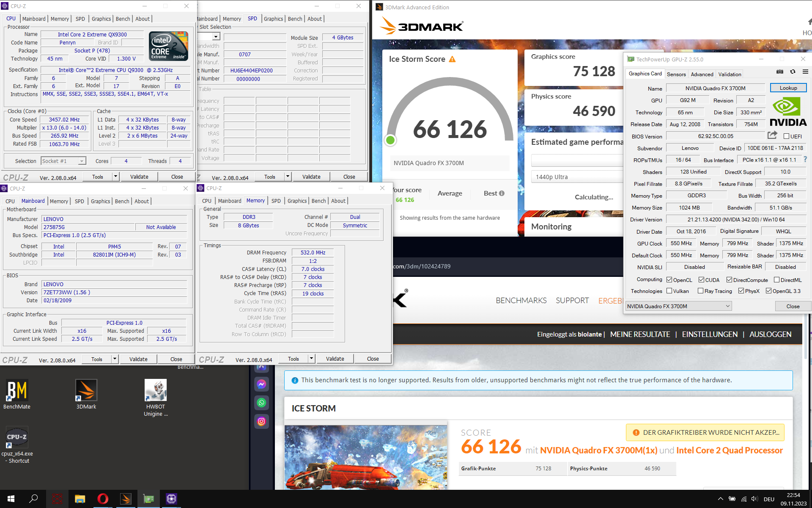
Task: Select Graphics tab in CPU-Z Mainboard window
Action: 101,201
